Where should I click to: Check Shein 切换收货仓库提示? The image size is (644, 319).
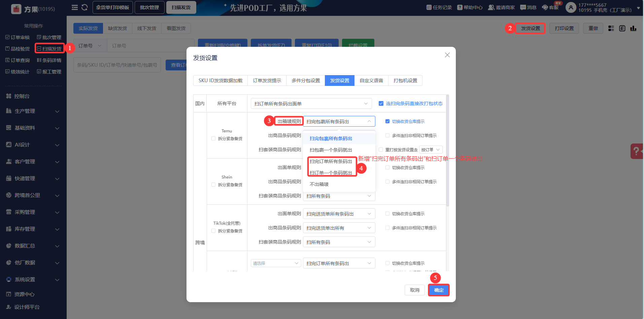click(387, 167)
